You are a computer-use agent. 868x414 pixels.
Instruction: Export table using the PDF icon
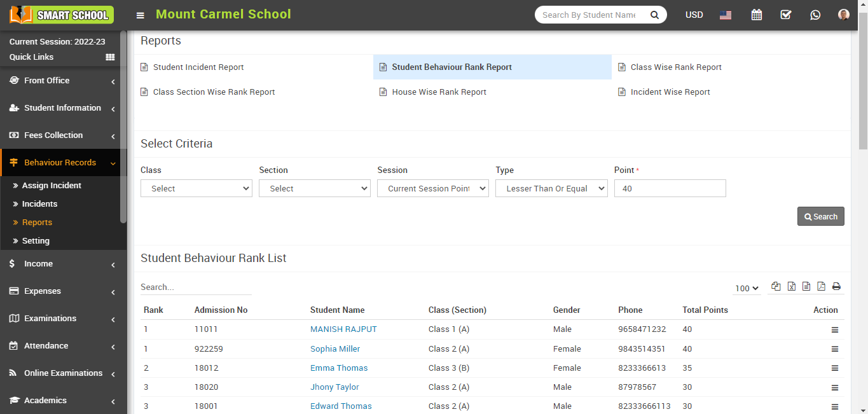coord(821,287)
